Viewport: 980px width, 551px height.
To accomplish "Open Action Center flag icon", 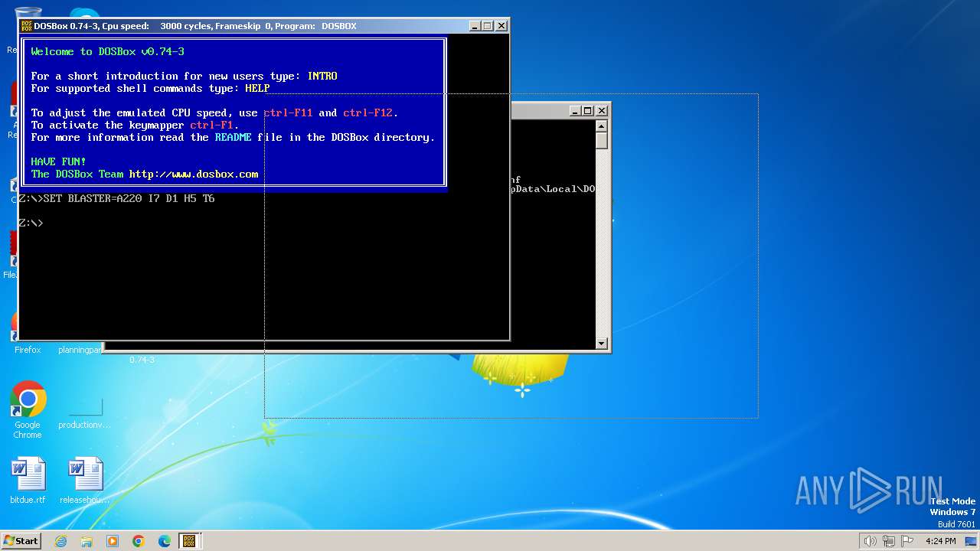I will click(908, 541).
